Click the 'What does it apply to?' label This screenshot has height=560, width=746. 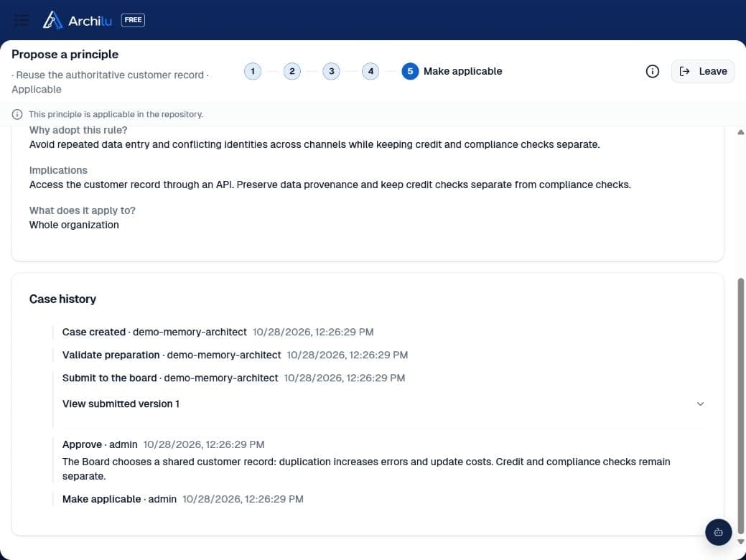click(83, 210)
